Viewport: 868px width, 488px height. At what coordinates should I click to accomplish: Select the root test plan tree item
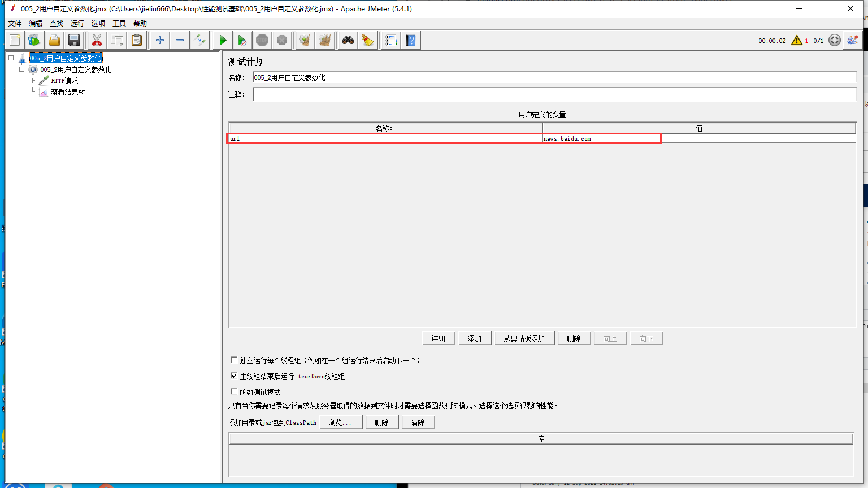[66, 58]
